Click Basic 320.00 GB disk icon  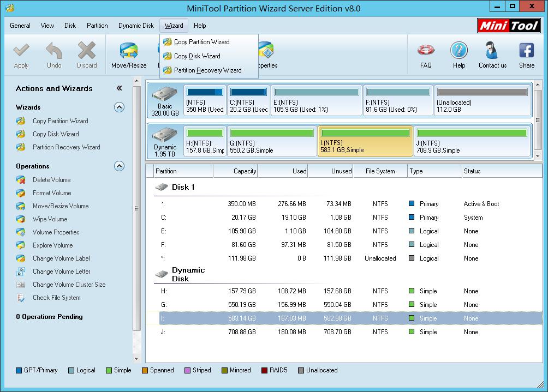click(165, 94)
